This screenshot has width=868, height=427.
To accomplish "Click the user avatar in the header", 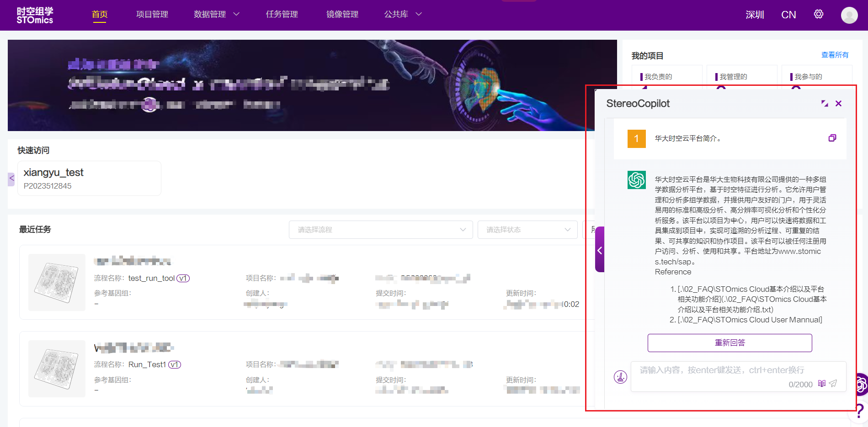I will click(x=849, y=15).
